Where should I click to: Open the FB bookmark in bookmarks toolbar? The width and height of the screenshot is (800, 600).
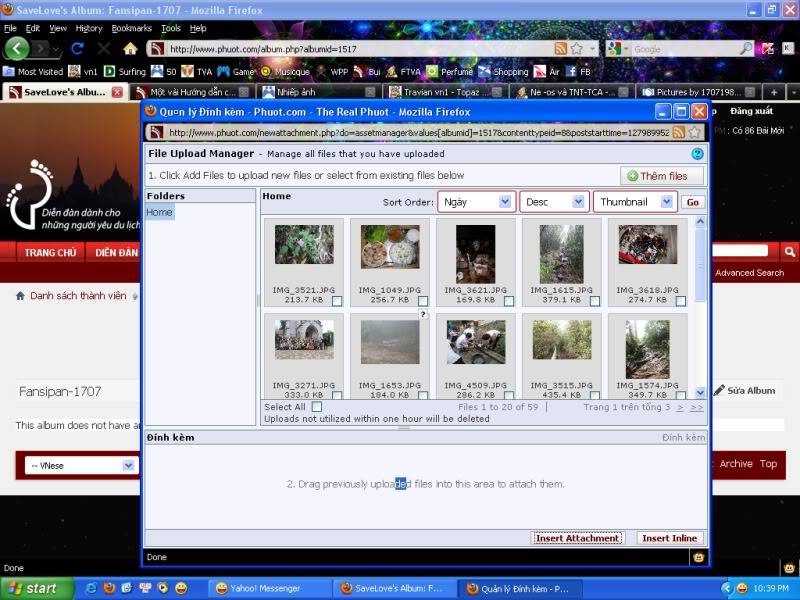coord(578,72)
